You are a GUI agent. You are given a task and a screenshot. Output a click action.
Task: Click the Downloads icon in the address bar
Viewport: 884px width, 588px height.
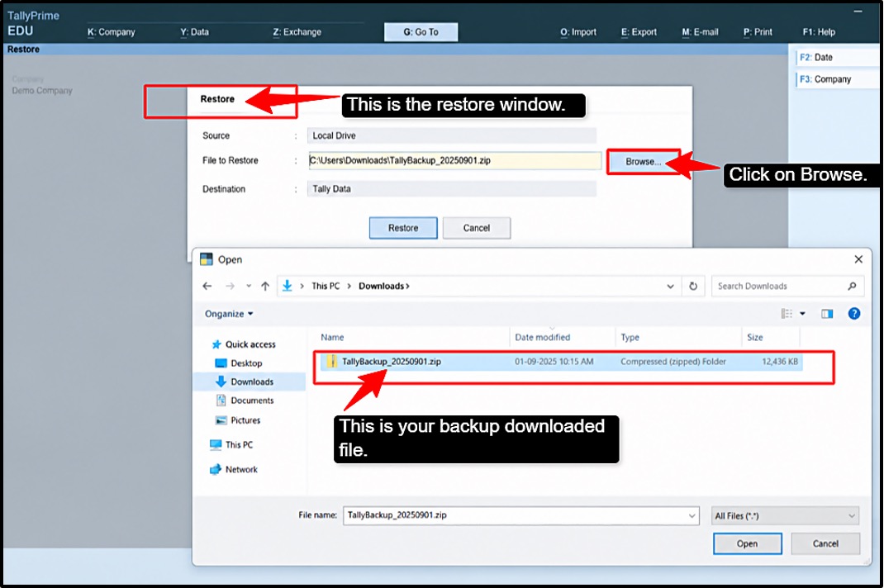click(287, 286)
